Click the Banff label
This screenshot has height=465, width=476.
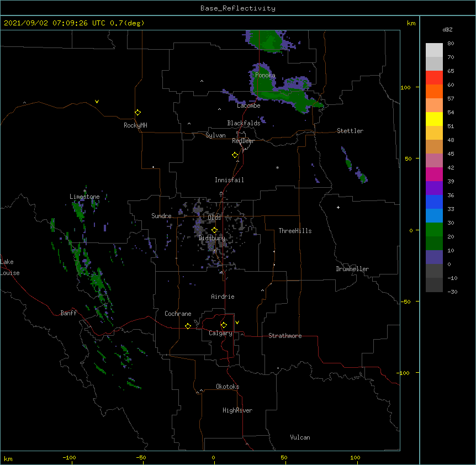click(x=68, y=313)
